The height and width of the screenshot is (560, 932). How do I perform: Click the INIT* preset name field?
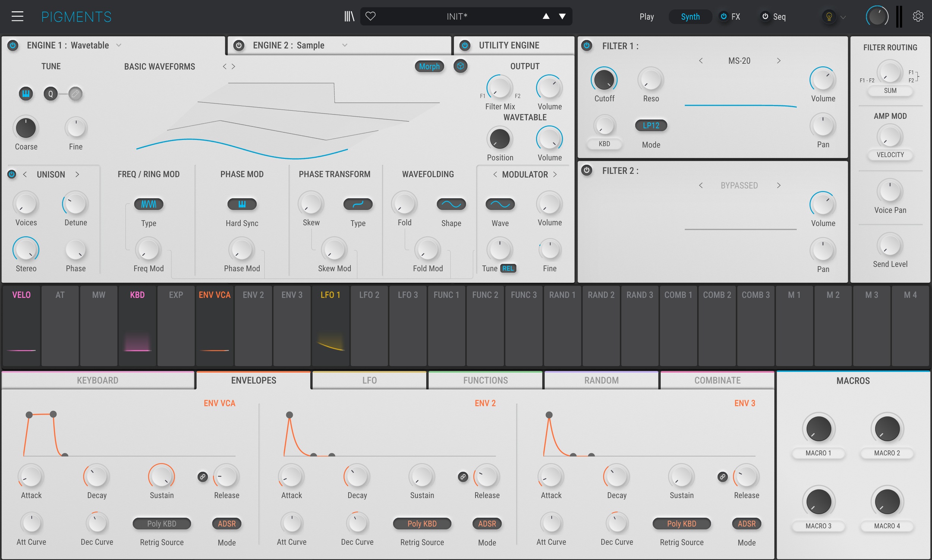457,16
